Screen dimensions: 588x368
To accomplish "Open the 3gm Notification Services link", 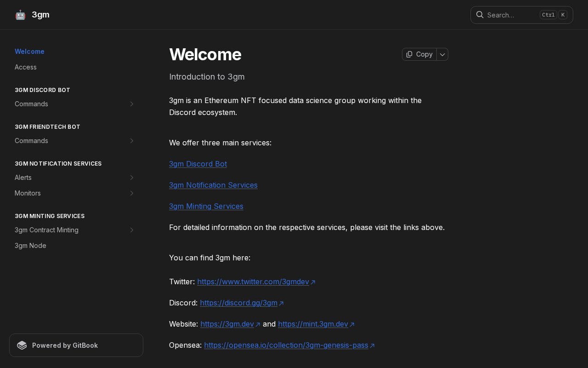I will [x=213, y=185].
